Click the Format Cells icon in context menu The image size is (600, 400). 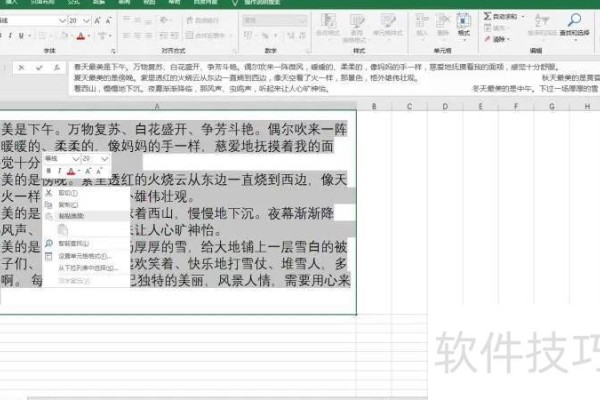point(49,256)
